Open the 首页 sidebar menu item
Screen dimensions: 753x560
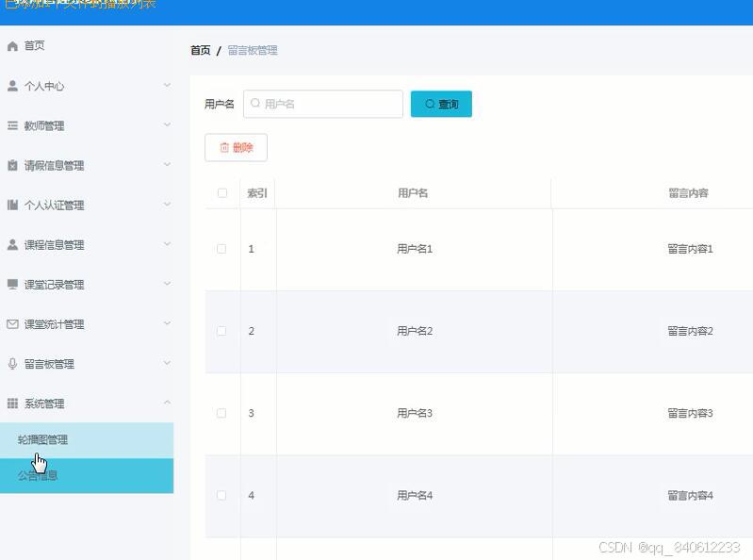pyautogui.click(x=87, y=46)
